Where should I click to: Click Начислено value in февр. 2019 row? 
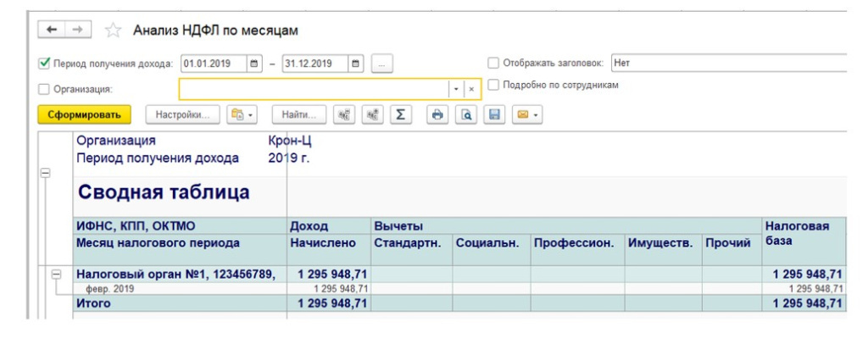341,289
